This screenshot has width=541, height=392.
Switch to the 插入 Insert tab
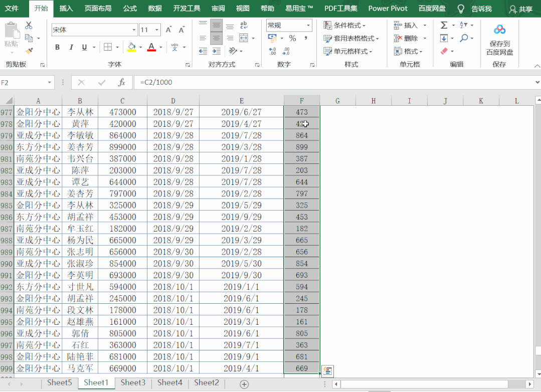[66, 9]
